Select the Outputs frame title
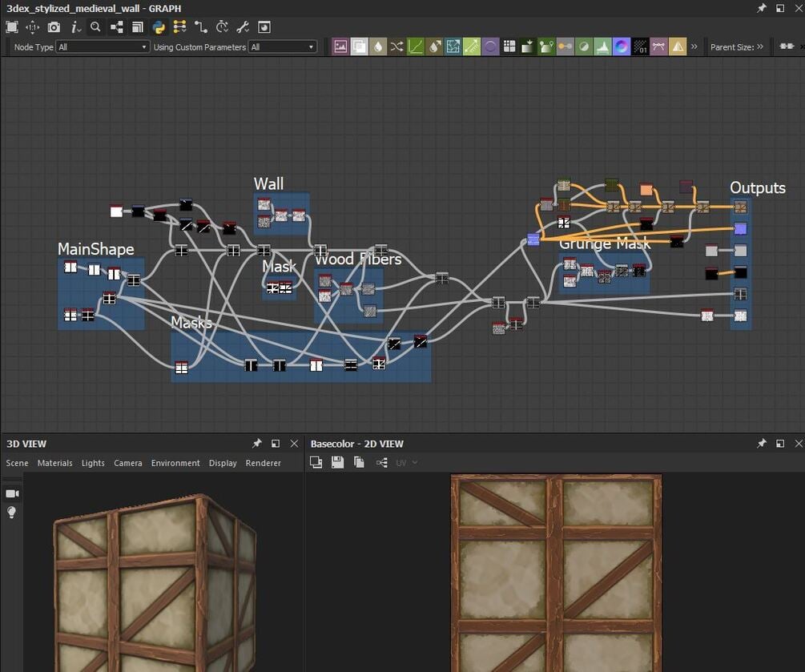The height and width of the screenshot is (672, 805). pos(757,188)
